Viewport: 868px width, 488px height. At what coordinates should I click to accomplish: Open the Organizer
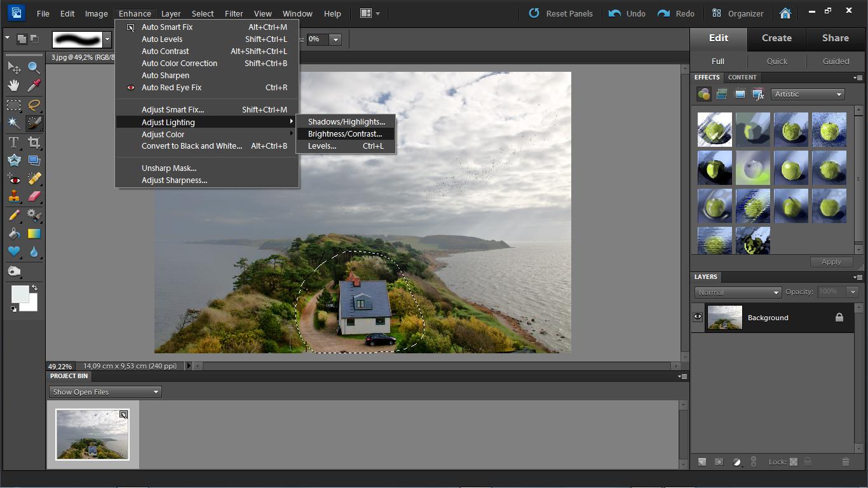[x=738, y=13]
